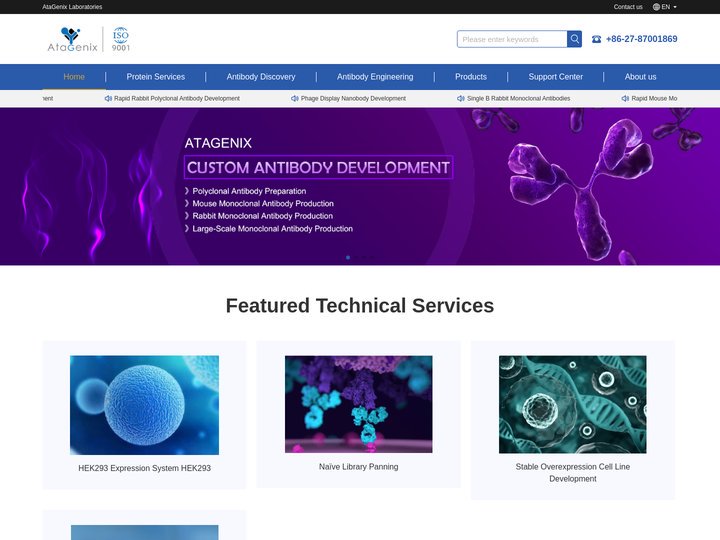
Task: Open the Antibody Engineering menu
Action: [x=375, y=77]
